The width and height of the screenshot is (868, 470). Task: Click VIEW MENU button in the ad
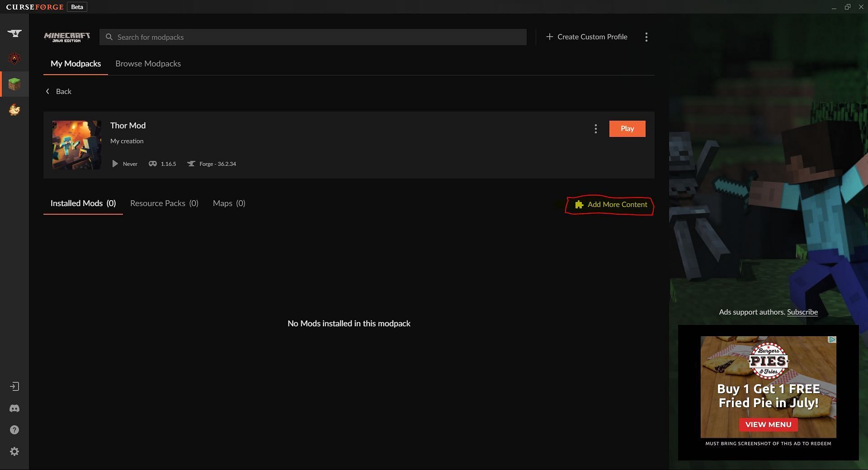769,424
